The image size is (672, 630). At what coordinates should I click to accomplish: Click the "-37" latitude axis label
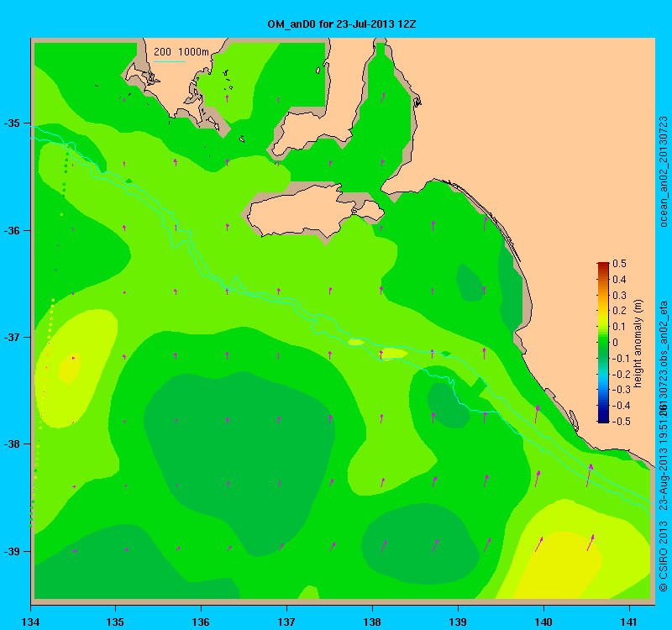click(12, 338)
